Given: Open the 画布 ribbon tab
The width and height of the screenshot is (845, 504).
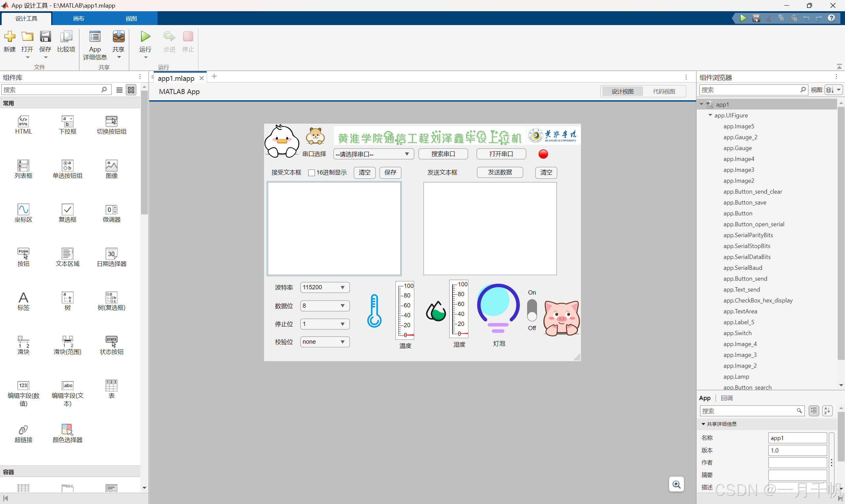Looking at the screenshot, I should (79, 18).
